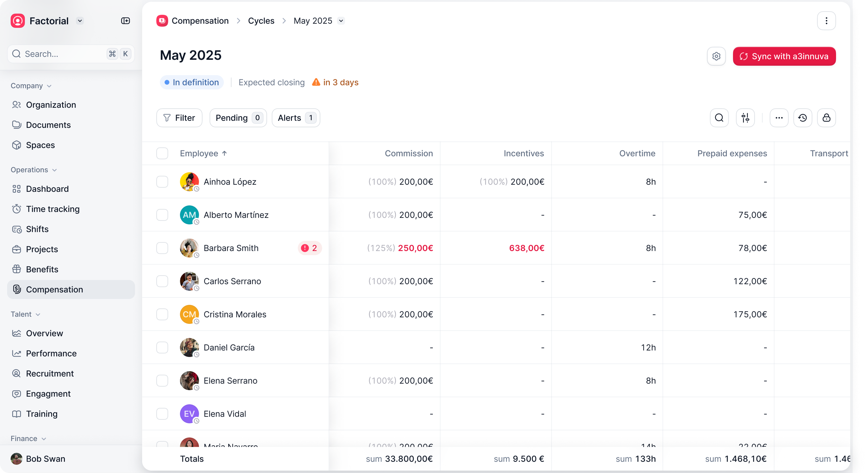Image resolution: width=868 pixels, height=473 pixels.
Task: Expand the May 2025 breadcrumb dropdown
Action: coord(341,21)
